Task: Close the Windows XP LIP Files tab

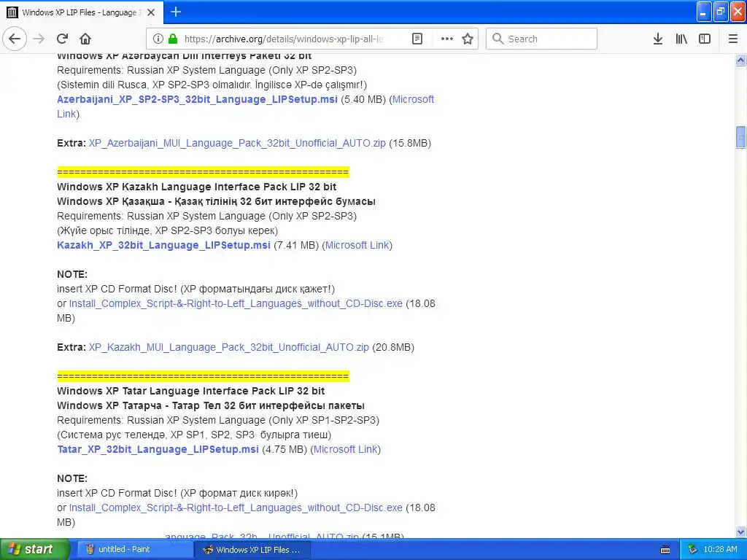Action: pyautogui.click(x=151, y=12)
